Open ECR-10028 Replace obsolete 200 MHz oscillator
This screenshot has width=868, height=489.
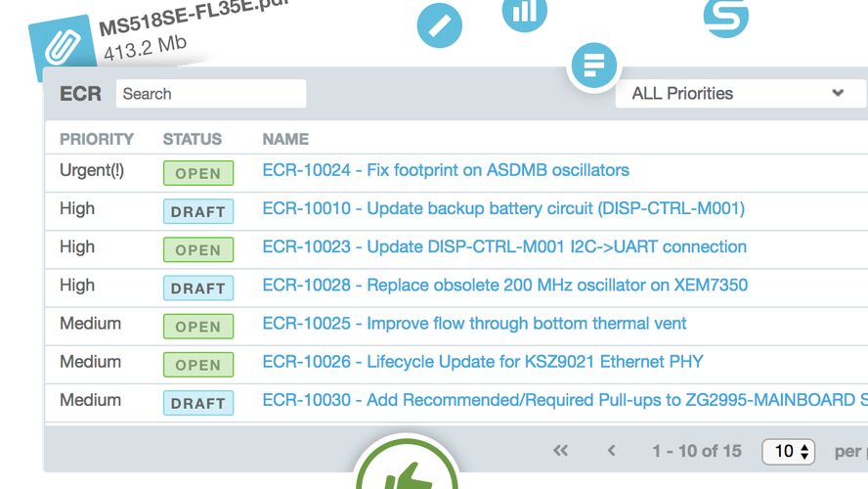coord(504,285)
